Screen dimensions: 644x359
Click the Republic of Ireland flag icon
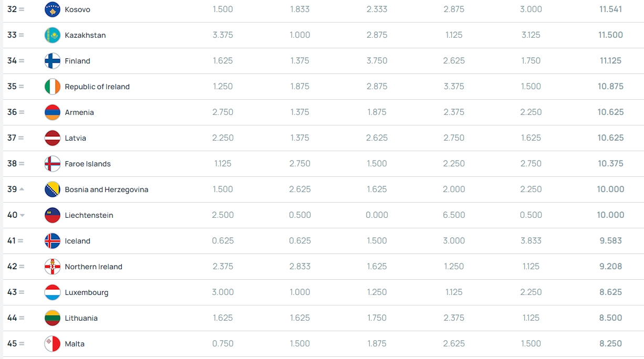[x=53, y=87]
